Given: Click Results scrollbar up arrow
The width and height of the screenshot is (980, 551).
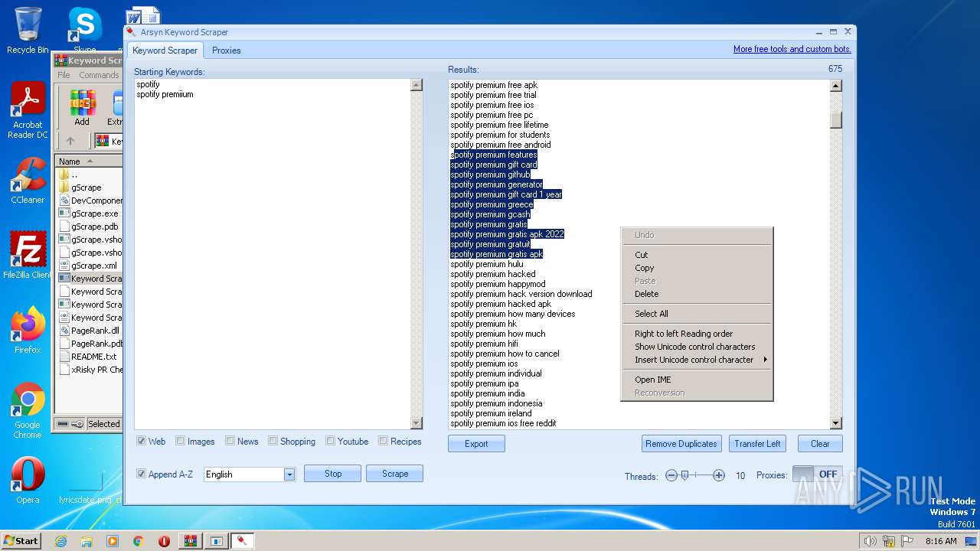Looking at the screenshot, I should point(835,86).
